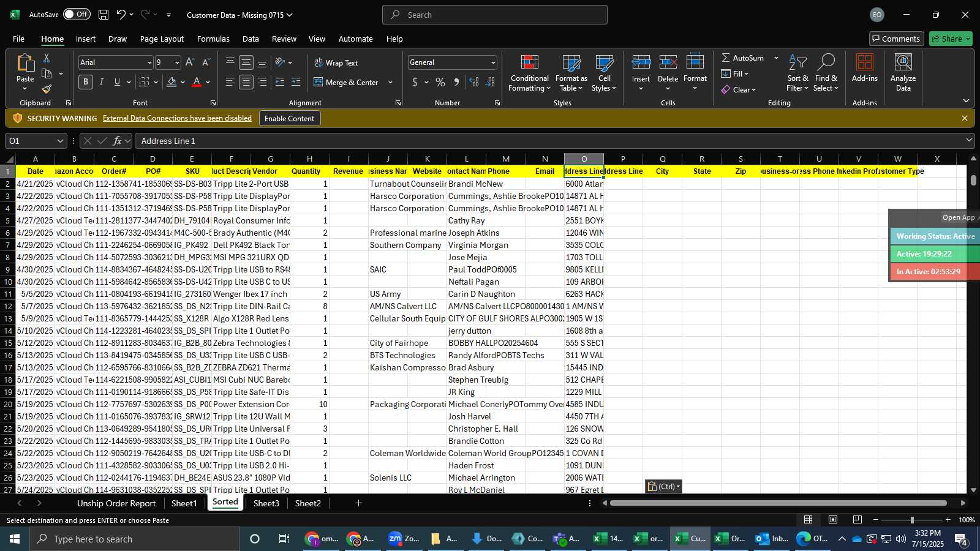Click the Undo arrow icon

click(121, 15)
